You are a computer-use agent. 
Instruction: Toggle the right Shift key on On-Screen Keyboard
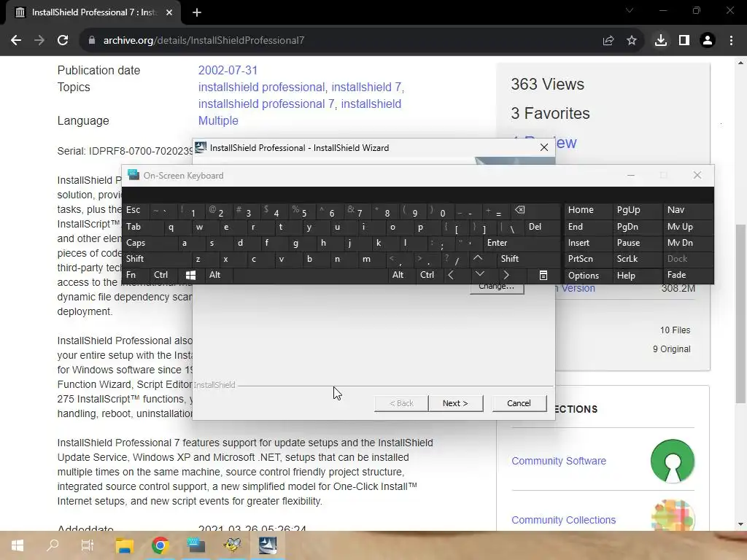coord(528,259)
